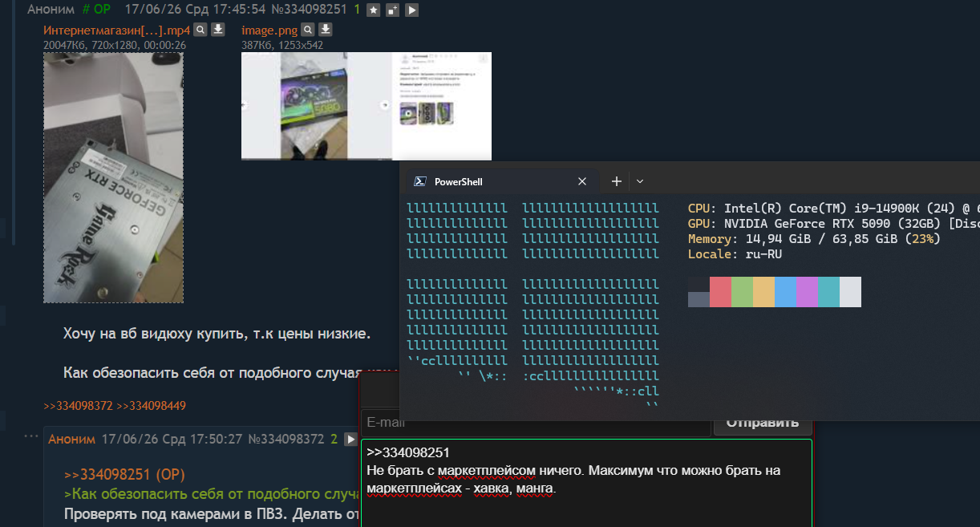Click the blue color block in terminal palette
980x527 pixels.
pos(785,292)
